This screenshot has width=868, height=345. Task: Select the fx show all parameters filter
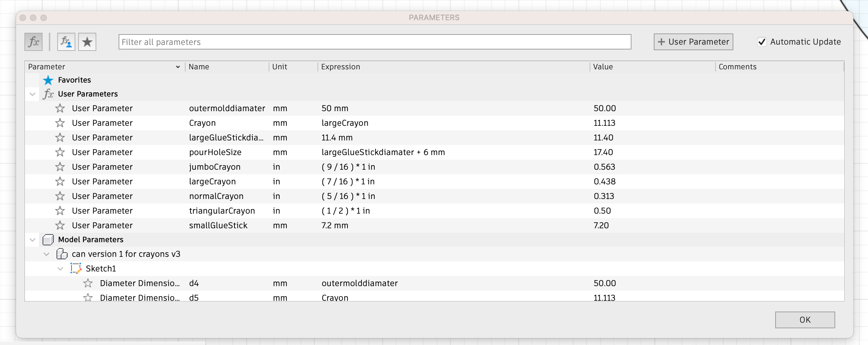33,41
